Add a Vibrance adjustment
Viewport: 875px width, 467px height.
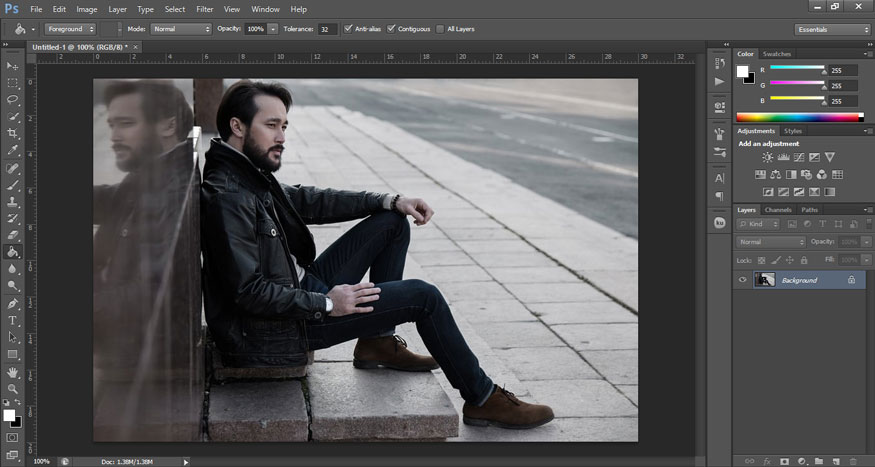(x=830, y=158)
